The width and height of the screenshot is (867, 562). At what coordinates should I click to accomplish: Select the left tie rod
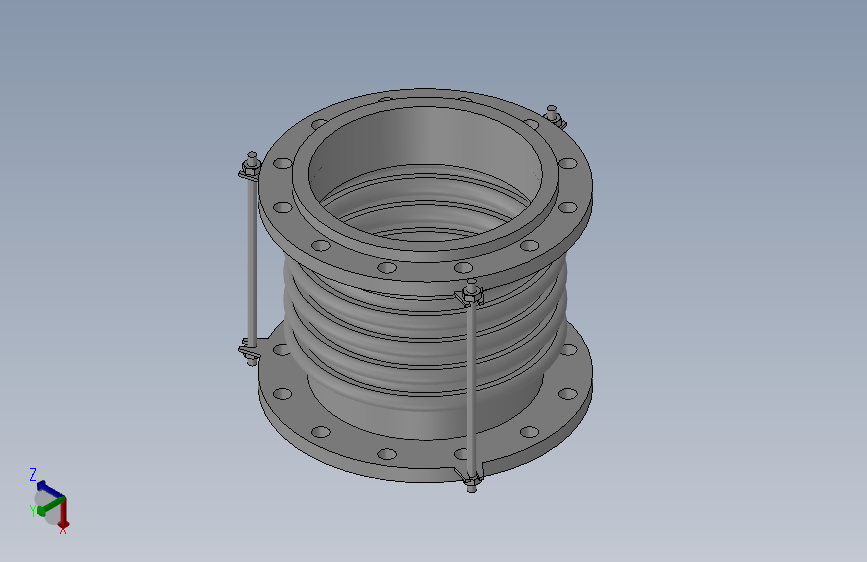coord(252,260)
